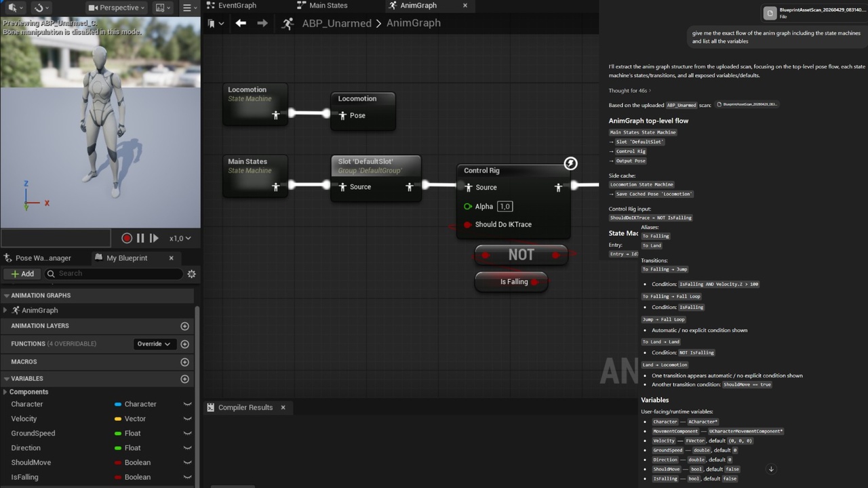The height and width of the screenshot is (488, 868).
Task: Select the Main States State Machine node
Action: (256, 176)
